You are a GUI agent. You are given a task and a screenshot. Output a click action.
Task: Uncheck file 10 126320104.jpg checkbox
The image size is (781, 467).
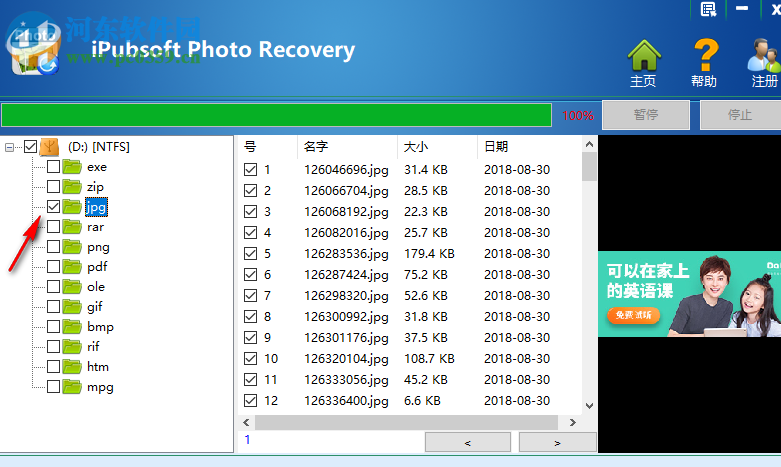tap(251, 358)
